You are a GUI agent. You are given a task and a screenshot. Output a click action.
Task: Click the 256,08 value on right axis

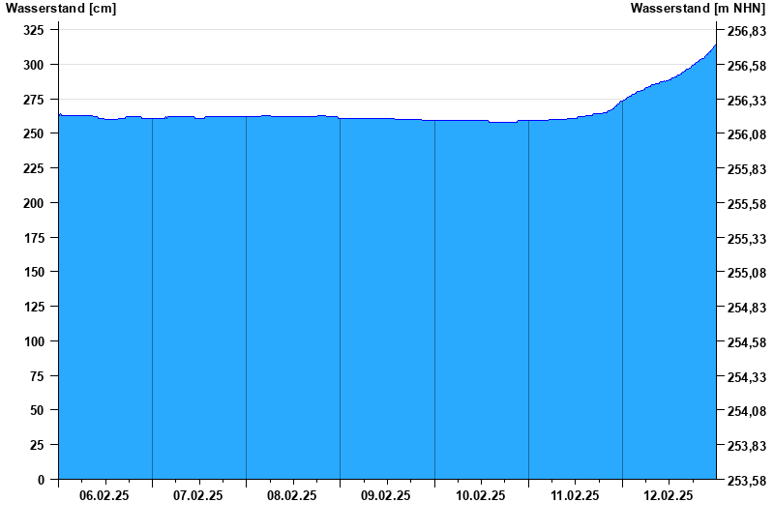coord(747,134)
